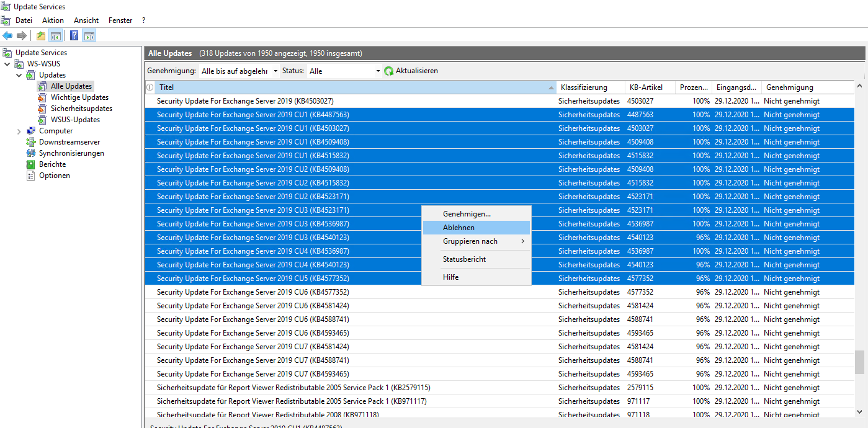
Task: Choose Ablehnen in the context menu
Action: tap(477, 228)
